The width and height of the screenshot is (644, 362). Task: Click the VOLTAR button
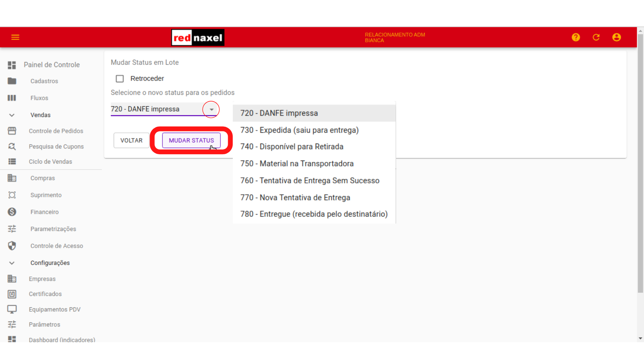coord(131,140)
